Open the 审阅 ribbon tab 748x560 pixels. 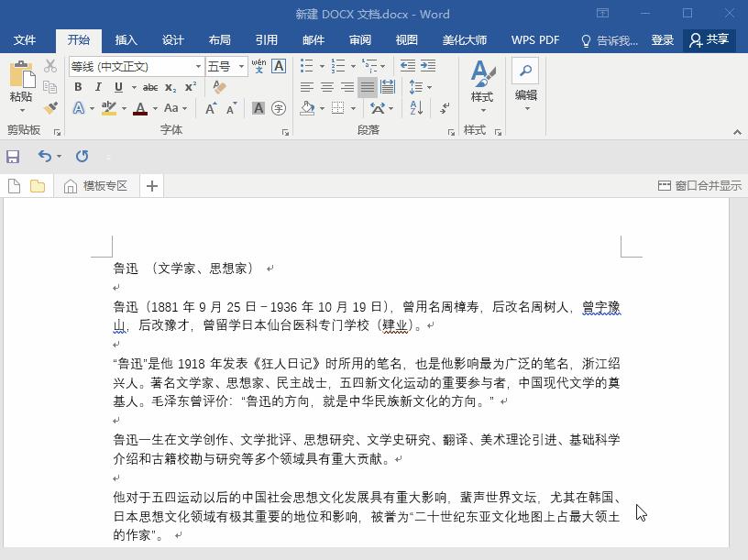pos(359,39)
